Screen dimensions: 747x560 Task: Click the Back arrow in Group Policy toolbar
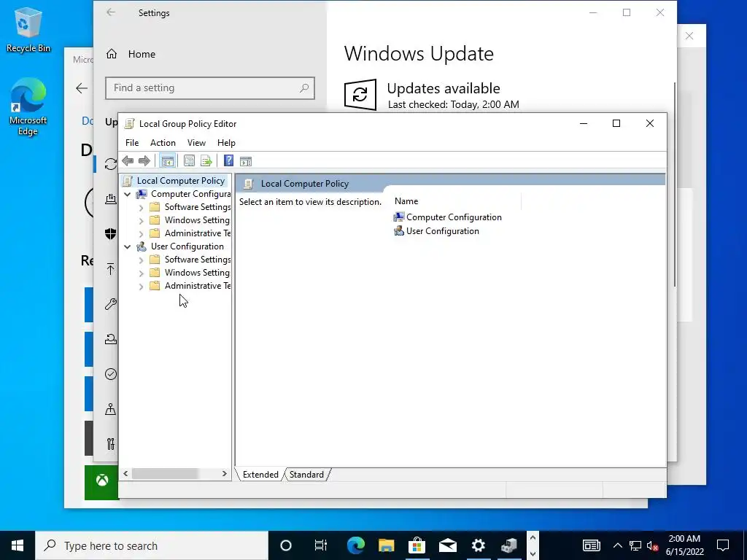[128, 161]
